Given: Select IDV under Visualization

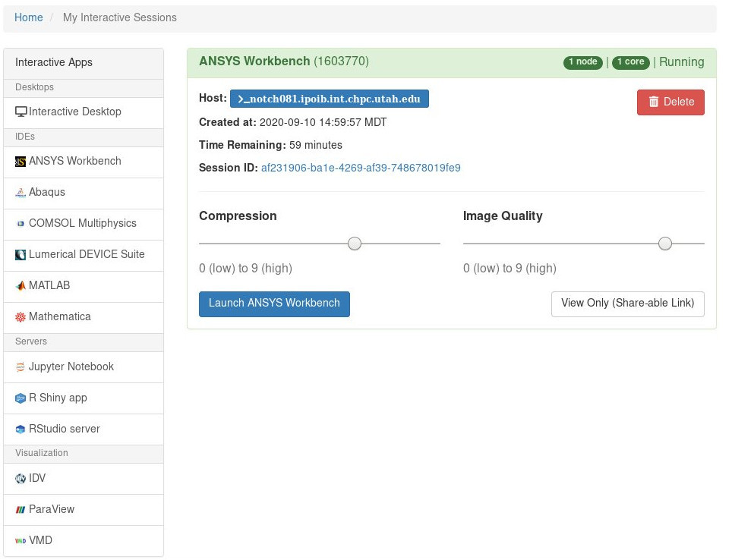Looking at the screenshot, I should coord(84,479).
